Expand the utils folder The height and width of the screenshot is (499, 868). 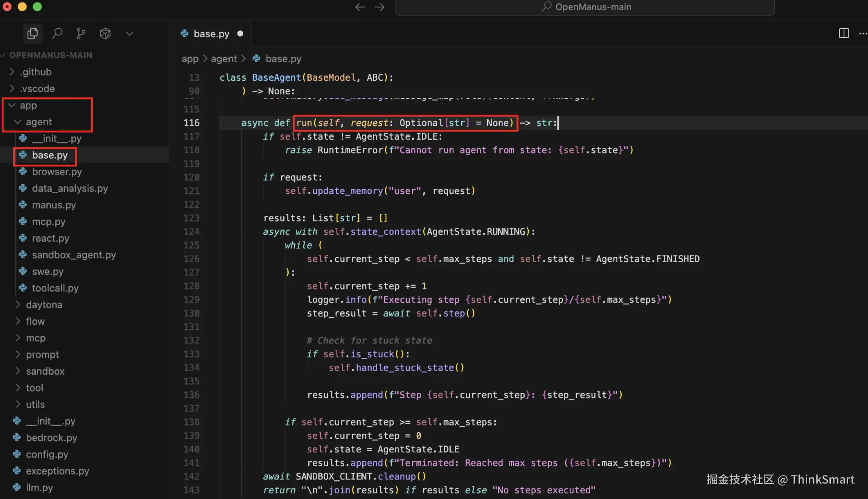35,405
